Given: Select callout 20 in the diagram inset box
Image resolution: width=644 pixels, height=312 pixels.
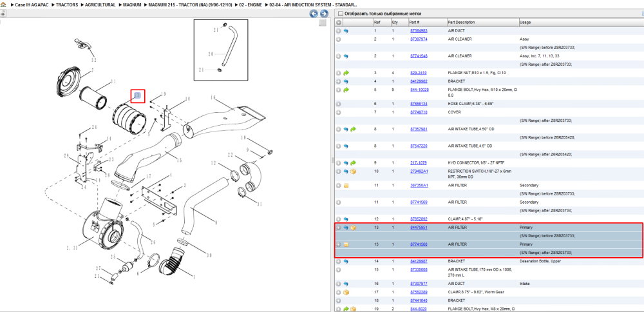Looking at the screenshot, I should pyautogui.click(x=211, y=54).
